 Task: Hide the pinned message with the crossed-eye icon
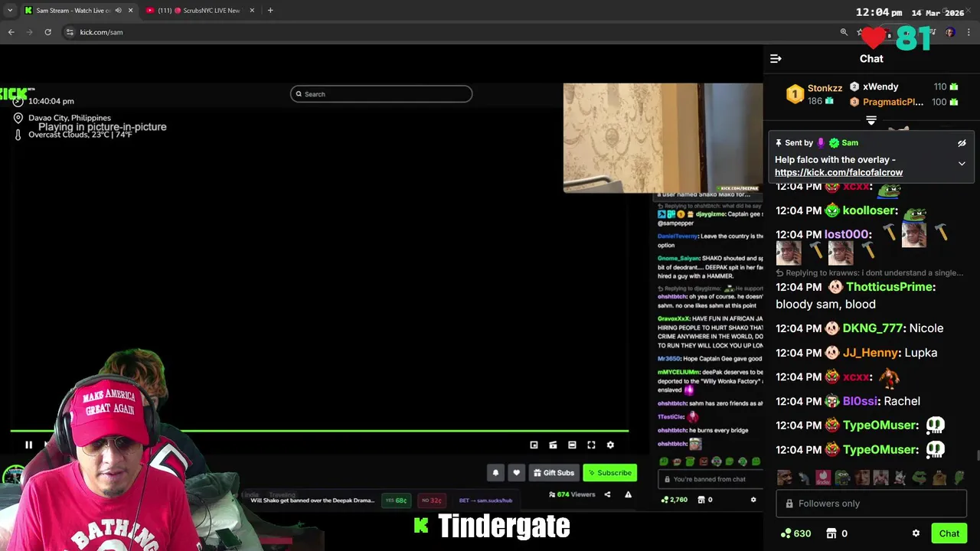(962, 143)
